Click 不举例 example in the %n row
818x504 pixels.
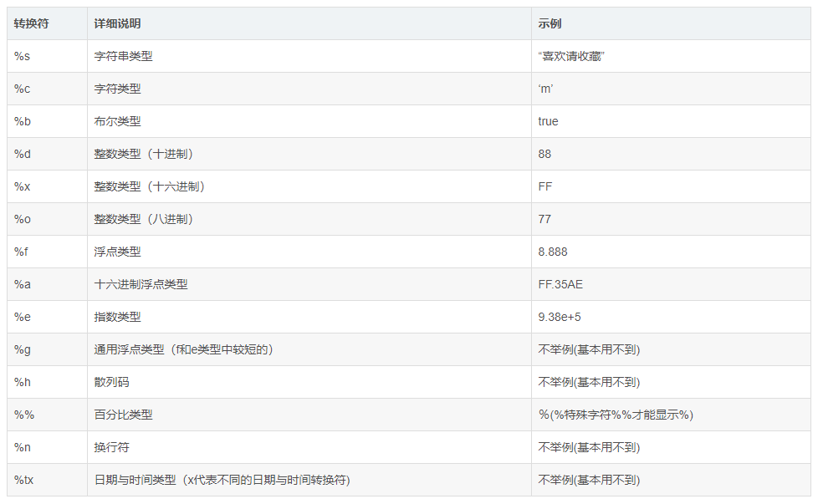click(590, 448)
